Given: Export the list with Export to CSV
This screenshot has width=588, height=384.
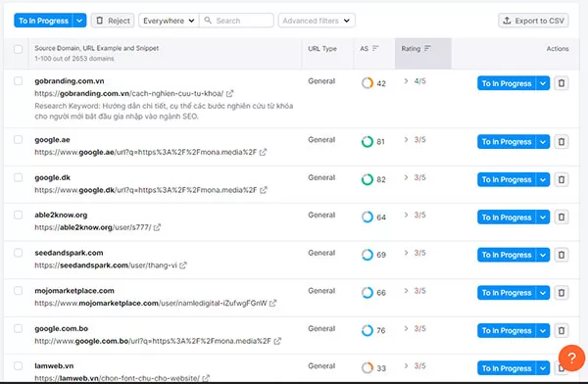Looking at the screenshot, I should point(533,21).
